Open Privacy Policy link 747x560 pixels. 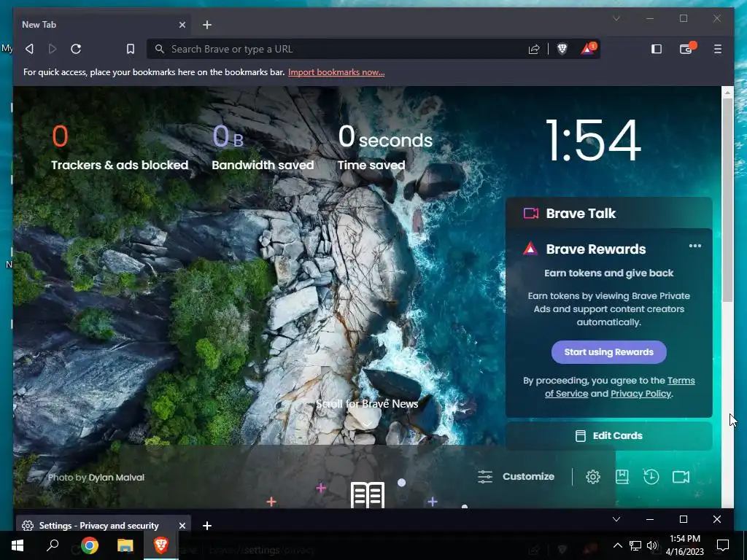pyautogui.click(x=640, y=394)
